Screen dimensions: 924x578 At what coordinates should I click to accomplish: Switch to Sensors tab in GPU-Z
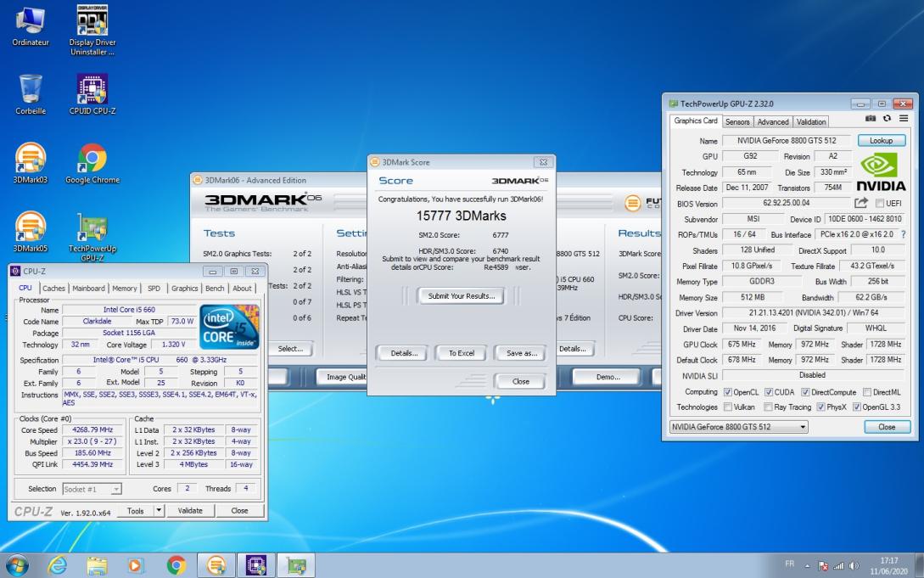[737, 122]
